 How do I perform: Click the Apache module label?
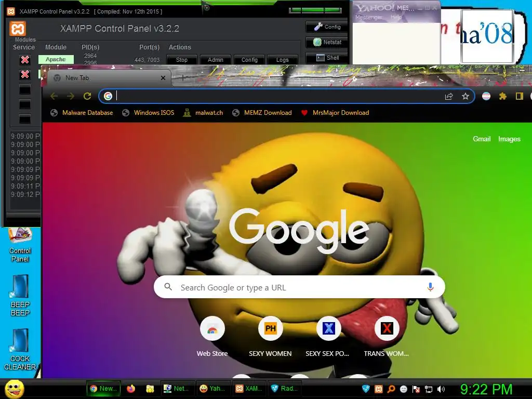pyautogui.click(x=56, y=59)
